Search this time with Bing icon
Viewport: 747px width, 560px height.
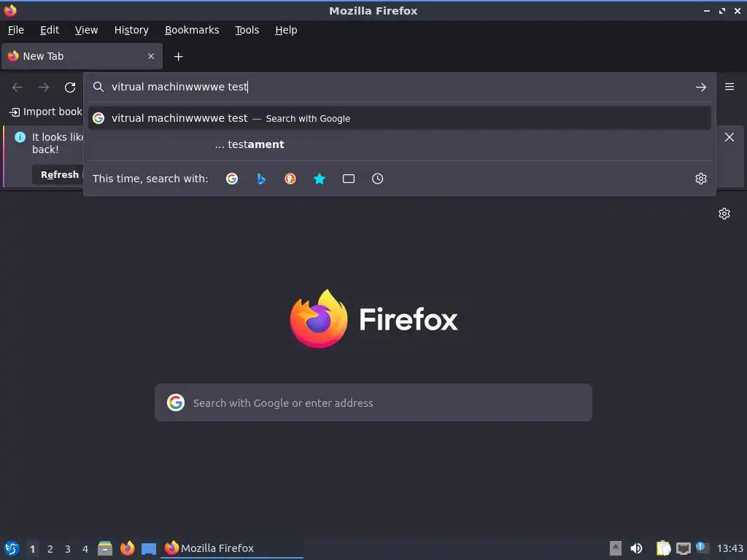[261, 179]
